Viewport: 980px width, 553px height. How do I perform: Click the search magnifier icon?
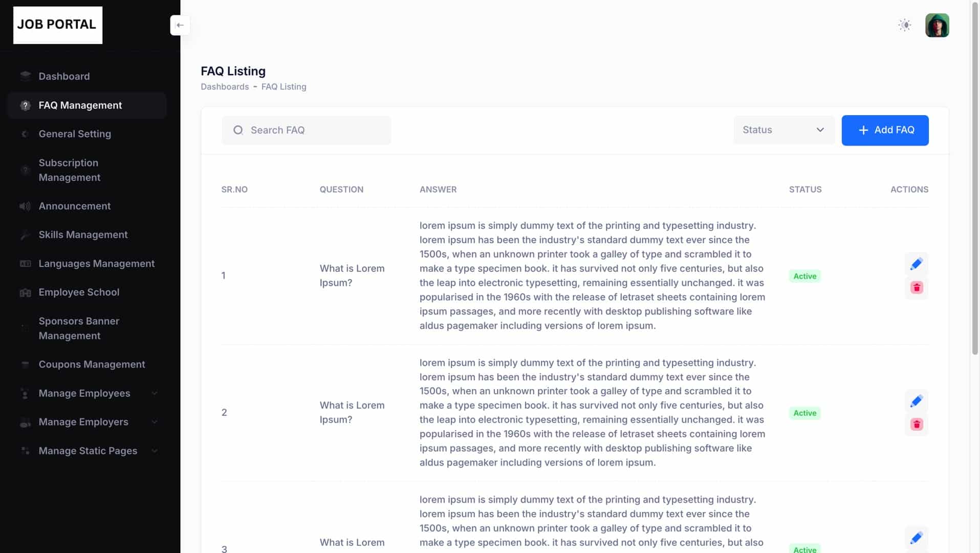click(x=238, y=130)
